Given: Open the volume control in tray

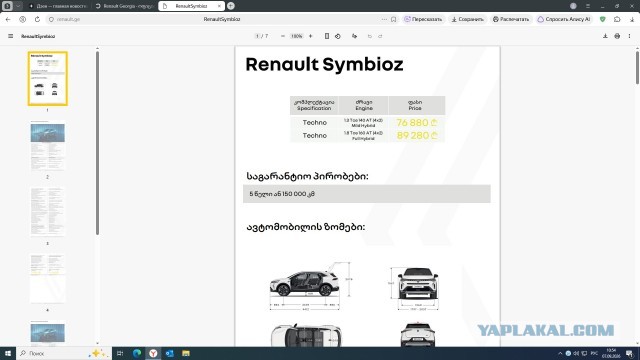Looking at the screenshot, I should coord(576,353).
